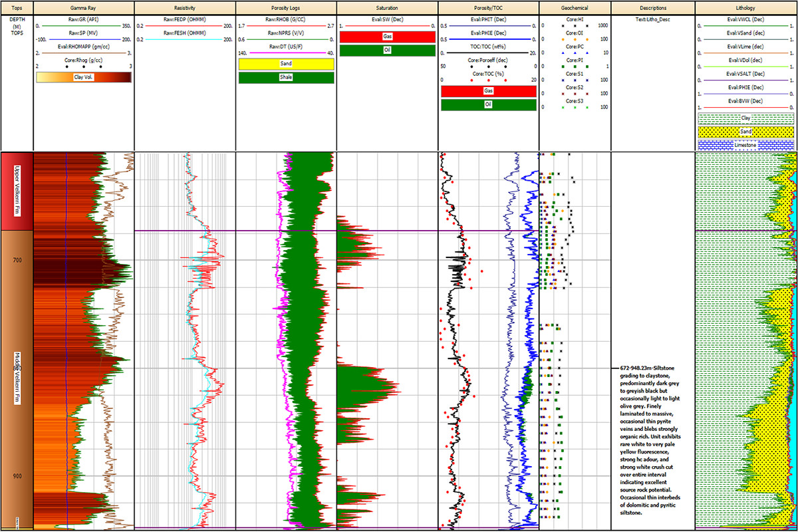The height and width of the screenshot is (532, 798).
Task: Select the Resistivity track header
Action: (185, 7)
